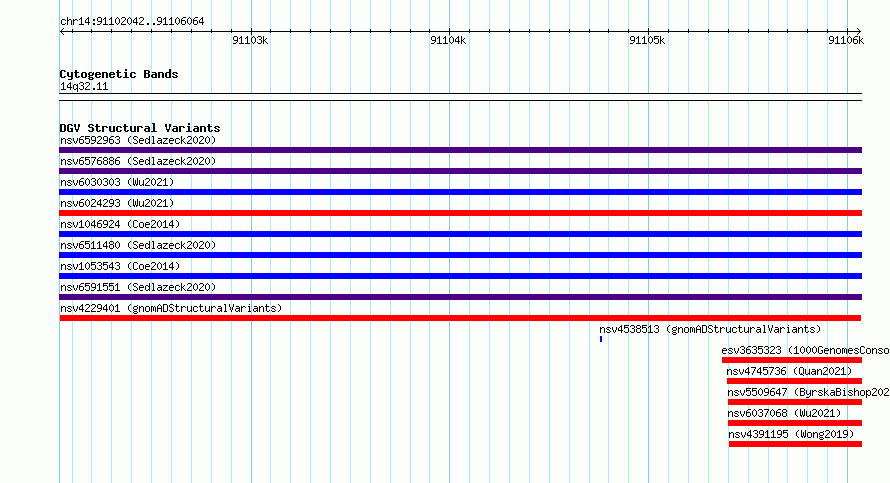Open variant label esv3635323 (1000Genomes)
This screenshot has height=483, width=890.
(805, 350)
